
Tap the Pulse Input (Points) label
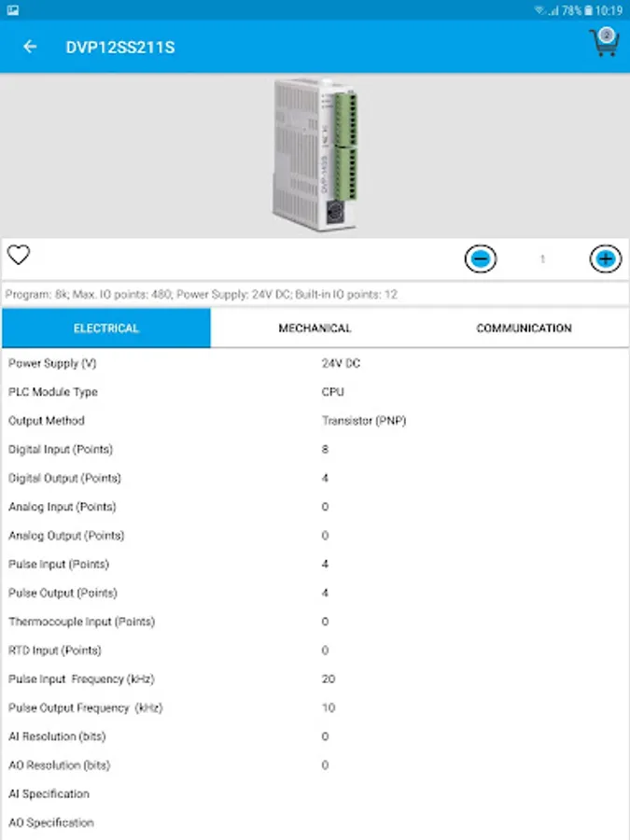(x=59, y=564)
